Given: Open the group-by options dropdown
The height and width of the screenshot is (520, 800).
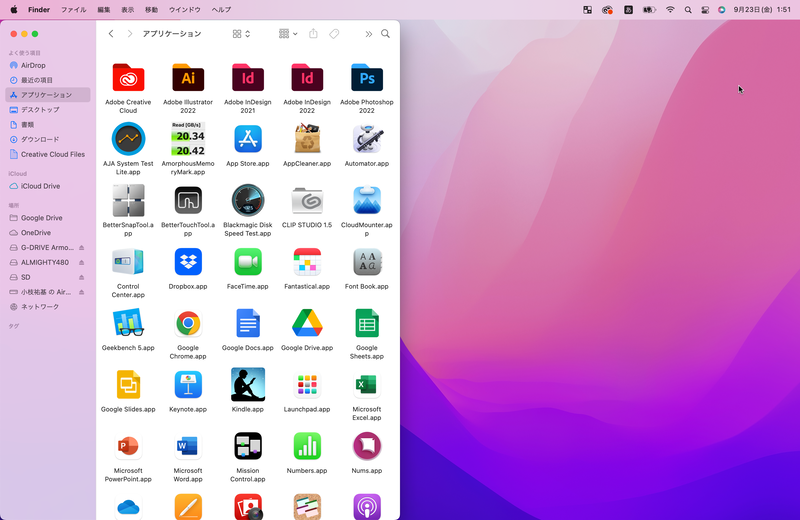Looking at the screenshot, I should point(288,34).
